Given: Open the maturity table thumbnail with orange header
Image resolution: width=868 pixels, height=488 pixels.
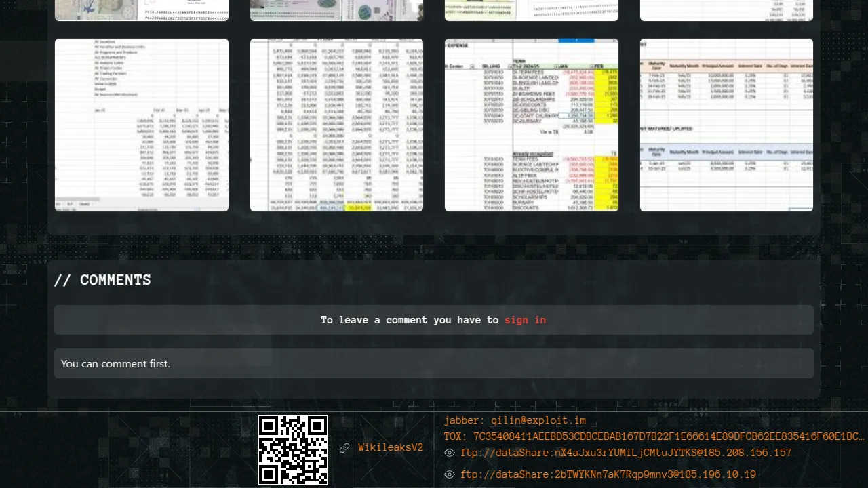Looking at the screenshot, I should 726,125.
